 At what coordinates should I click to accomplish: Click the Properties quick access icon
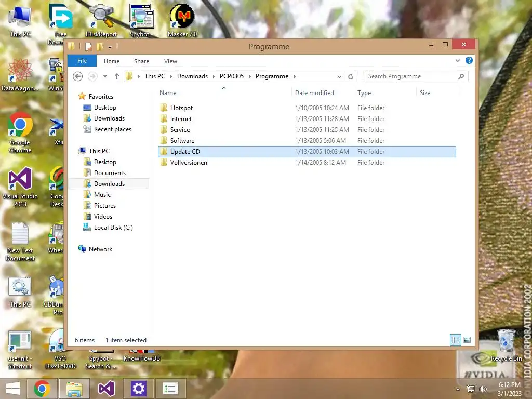(88, 46)
